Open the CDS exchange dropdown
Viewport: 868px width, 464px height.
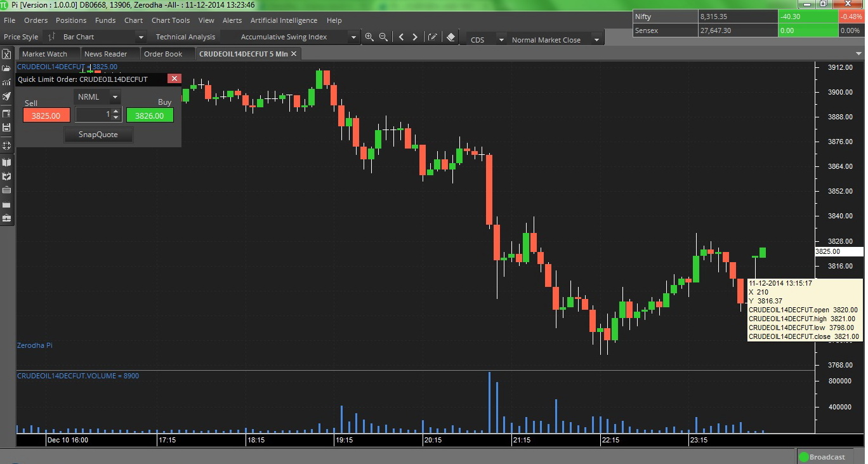click(x=501, y=40)
